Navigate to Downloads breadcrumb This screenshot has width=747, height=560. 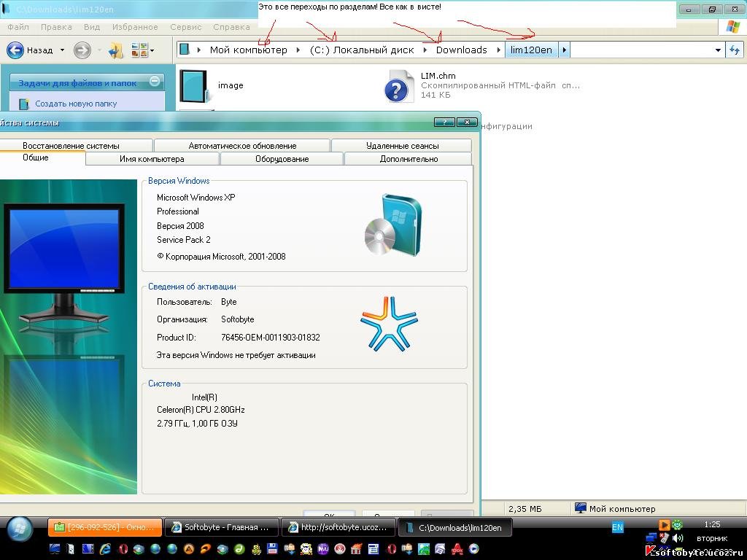point(461,50)
